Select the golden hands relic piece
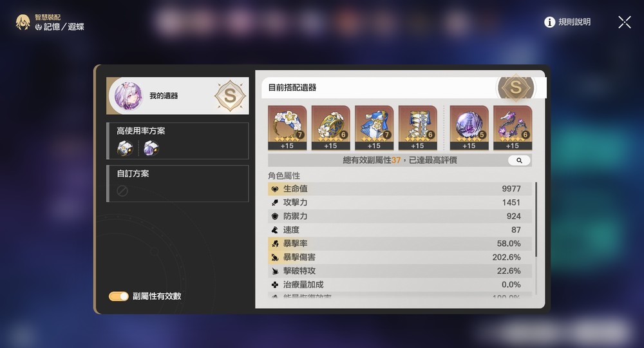 (x=330, y=128)
